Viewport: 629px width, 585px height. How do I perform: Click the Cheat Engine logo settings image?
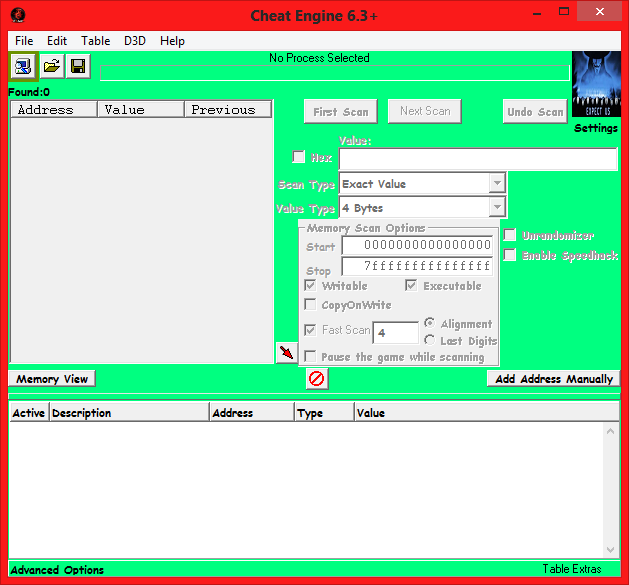[x=596, y=85]
